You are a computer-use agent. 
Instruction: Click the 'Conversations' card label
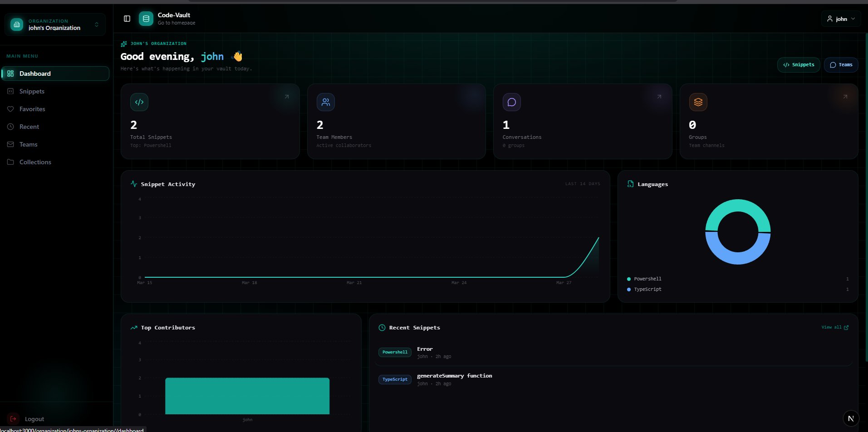click(x=522, y=137)
